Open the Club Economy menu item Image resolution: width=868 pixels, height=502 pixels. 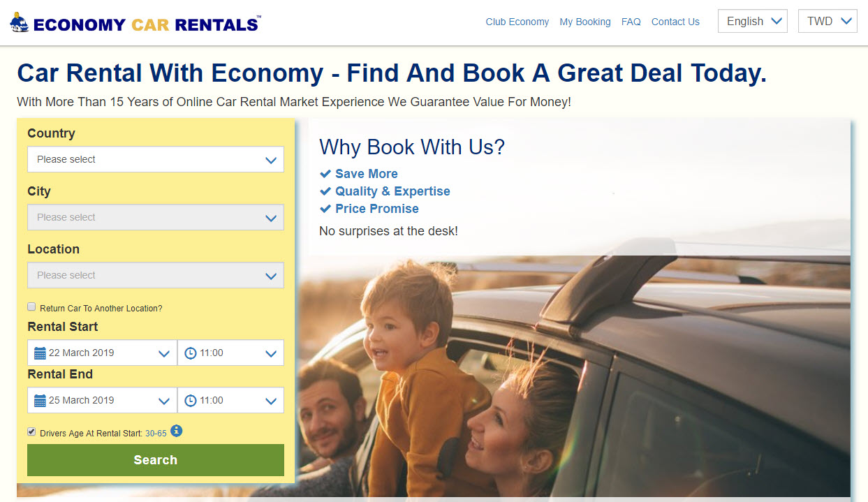[x=517, y=22]
